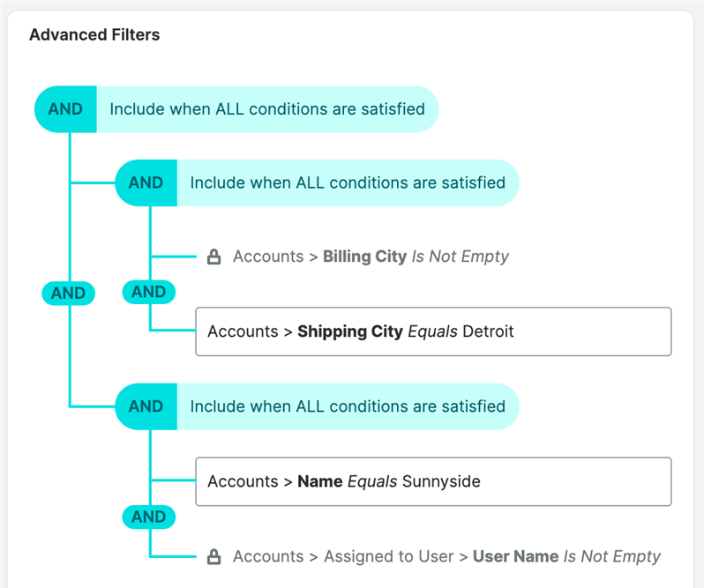Click the Name field in the Sunnyside filter
Screen dimensions: 704x588
(x=319, y=481)
